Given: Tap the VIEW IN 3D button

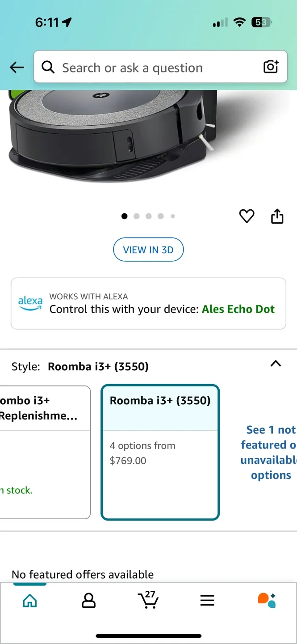Looking at the screenshot, I should (148, 250).
